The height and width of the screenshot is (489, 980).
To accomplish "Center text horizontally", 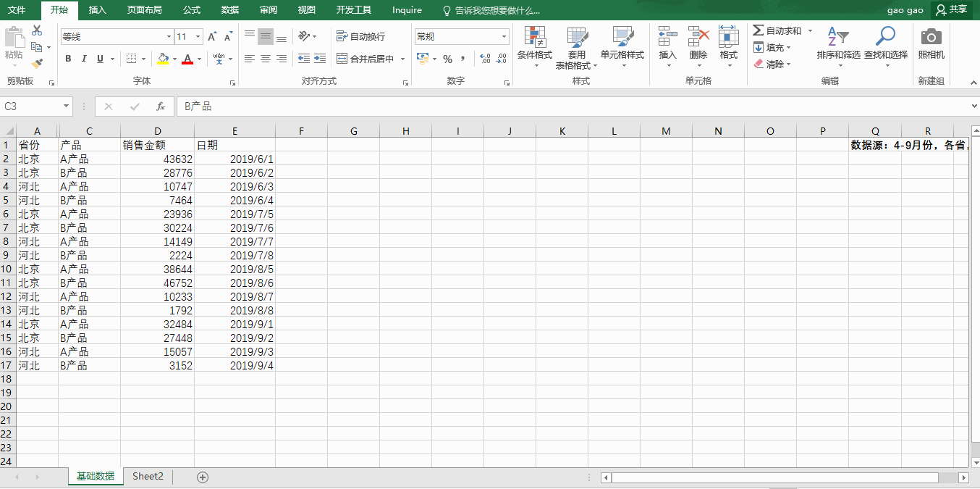I will pyautogui.click(x=266, y=59).
